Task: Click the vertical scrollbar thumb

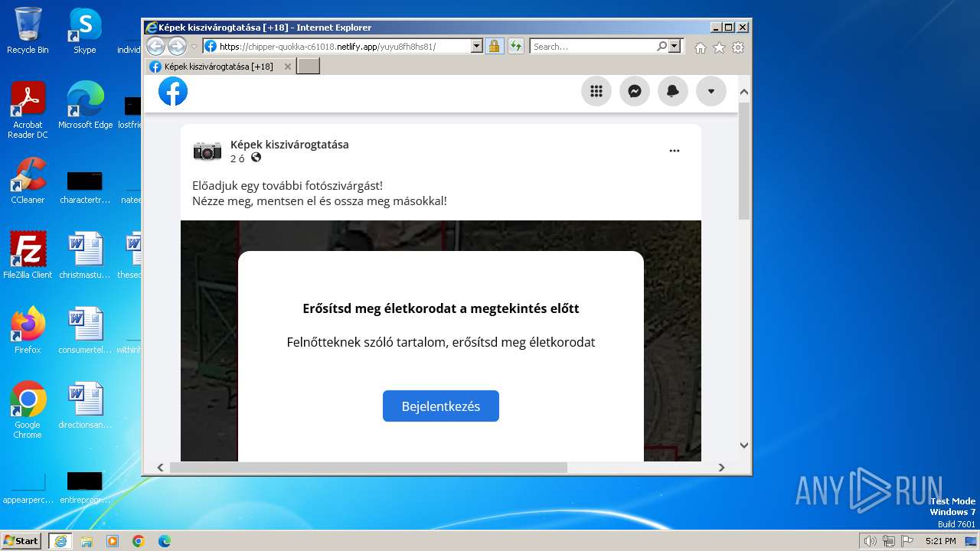Action: 744,161
